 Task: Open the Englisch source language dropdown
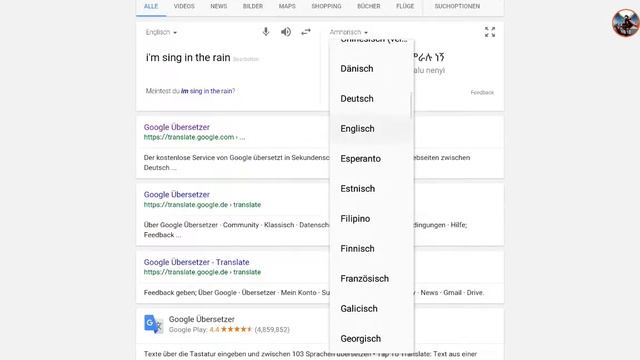[161, 32]
